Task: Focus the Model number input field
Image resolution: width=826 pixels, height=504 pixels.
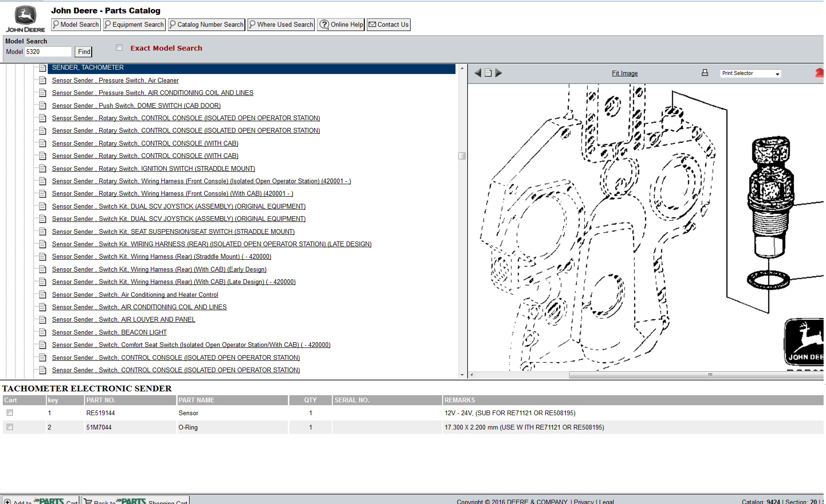Action: tap(48, 52)
